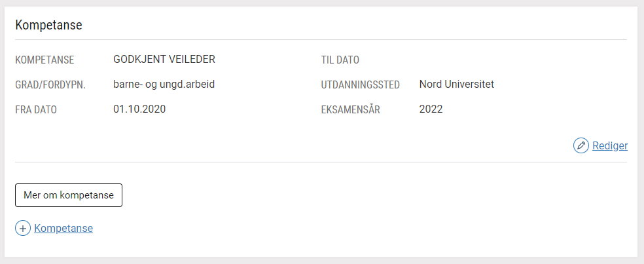Image resolution: width=644 pixels, height=264 pixels.
Task: Click the TIL DATO field label
Action: coord(340,60)
